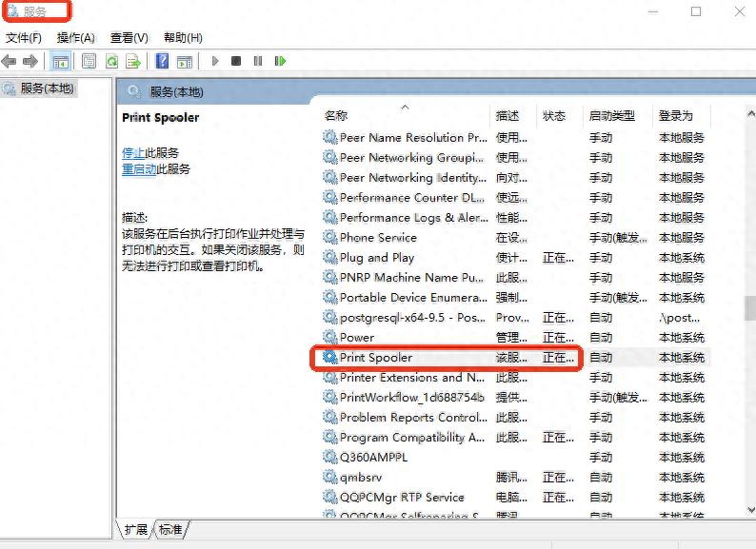Select PrintWorkflow_1d688754b service
756x549 pixels.
pos(516,397)
